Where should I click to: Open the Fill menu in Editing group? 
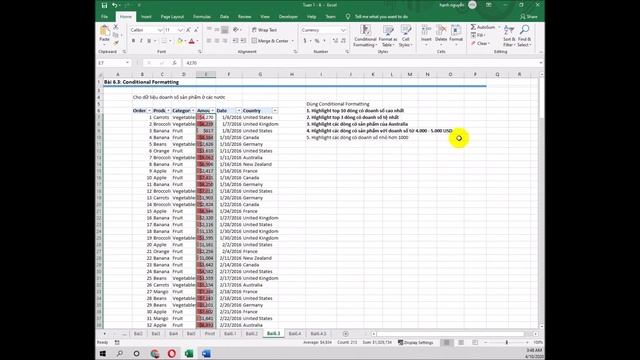478,35
